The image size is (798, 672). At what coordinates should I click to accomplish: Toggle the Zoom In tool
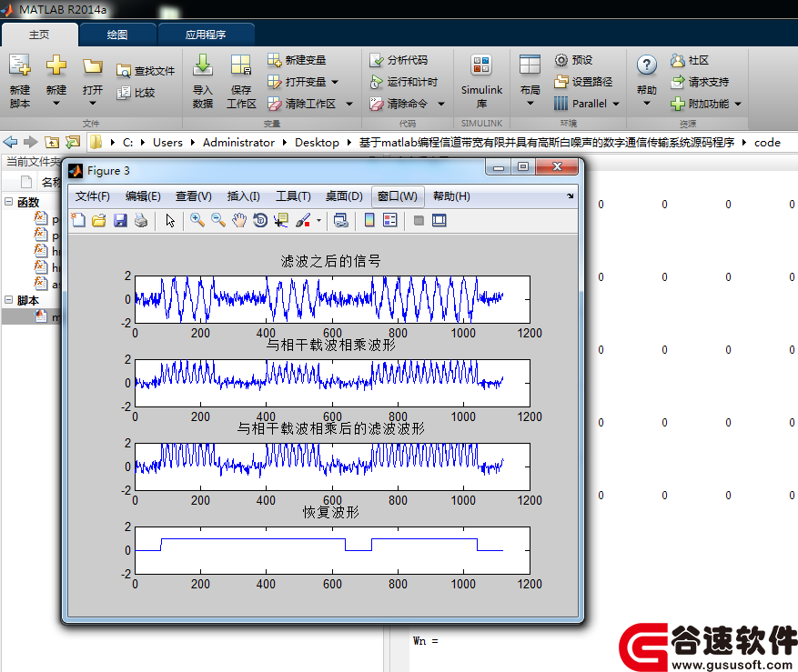click(x=197, y=220)
